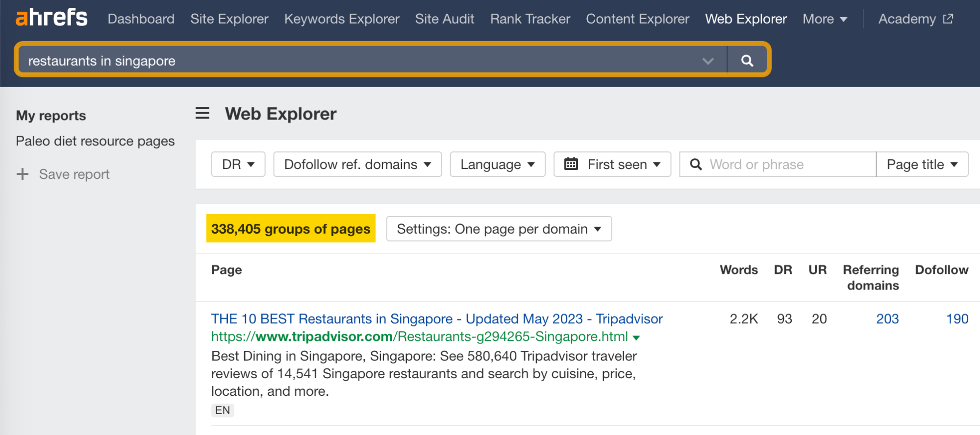The width and height of the screenshot is (980, 435).
Task: Open Keywords Explorer
Action: (342, 19)
